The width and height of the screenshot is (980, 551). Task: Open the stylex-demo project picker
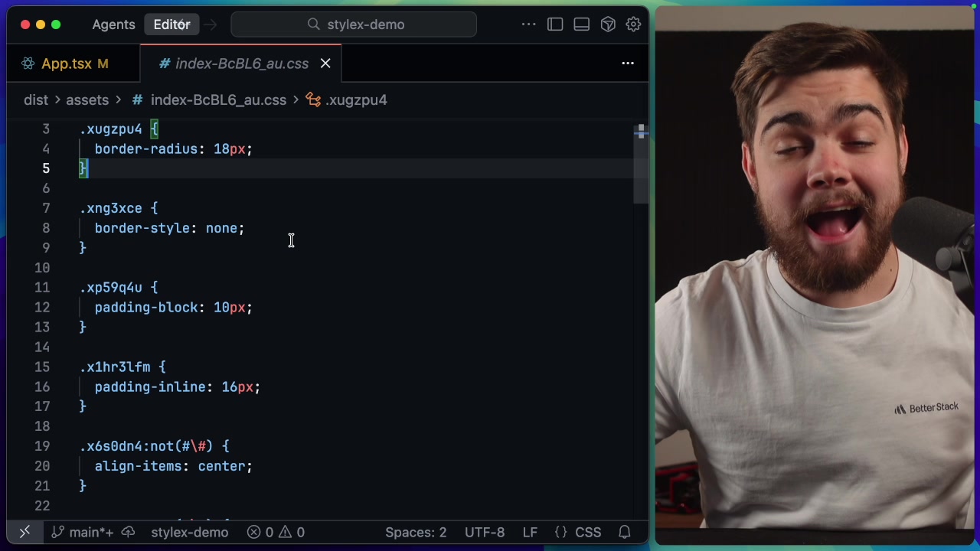pyautogui.click(x=189, y=532)
